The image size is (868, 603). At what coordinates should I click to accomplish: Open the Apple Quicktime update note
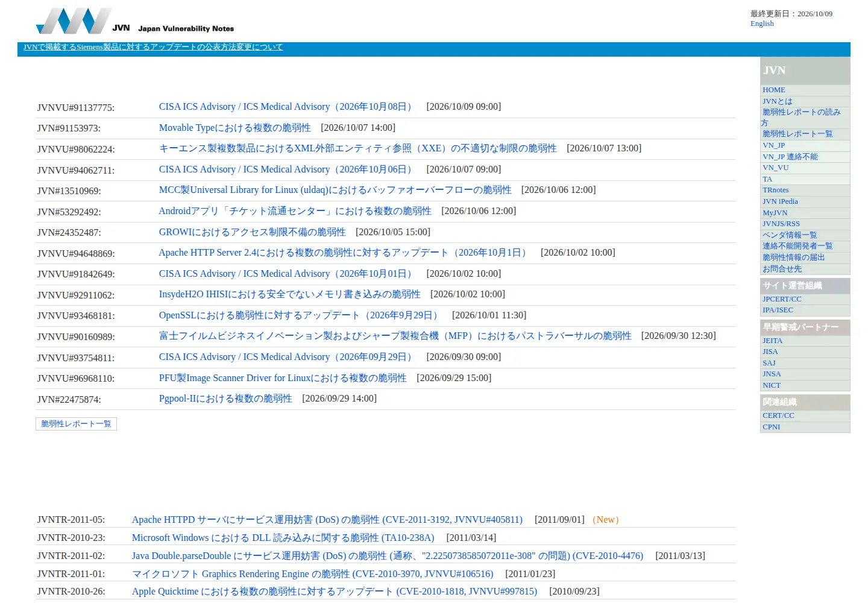[x=335, y=592]
